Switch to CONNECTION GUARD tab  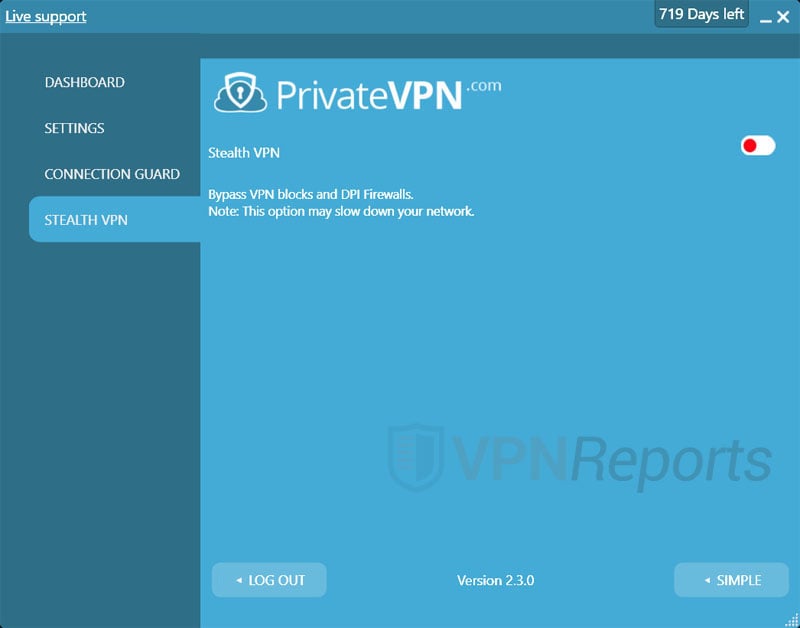[112, 174]
